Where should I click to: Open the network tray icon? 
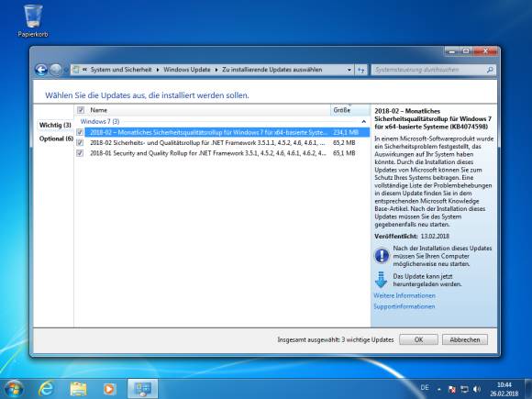(x=464, y=389)
